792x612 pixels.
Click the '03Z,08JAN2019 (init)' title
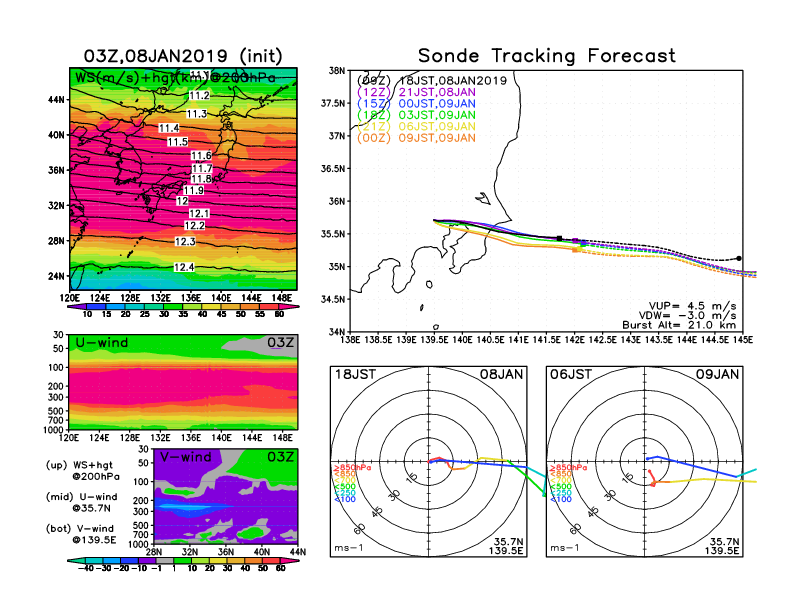click(183, 55)
